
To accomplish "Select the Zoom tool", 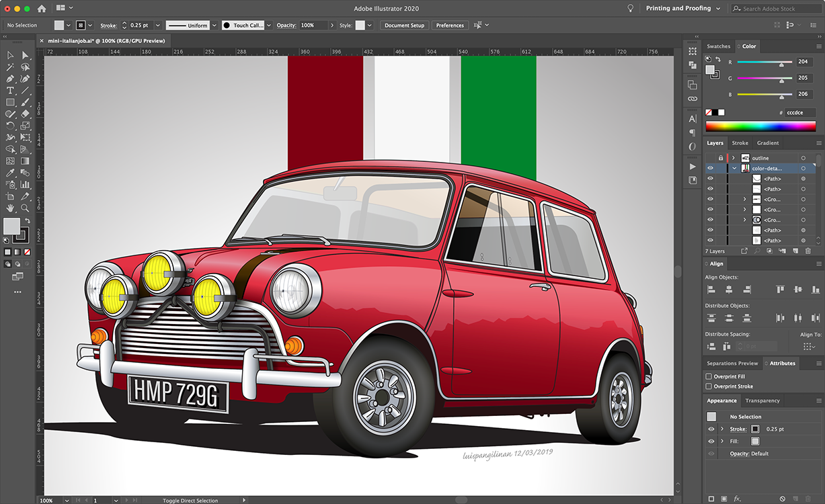I will click(x=25, y=208).
